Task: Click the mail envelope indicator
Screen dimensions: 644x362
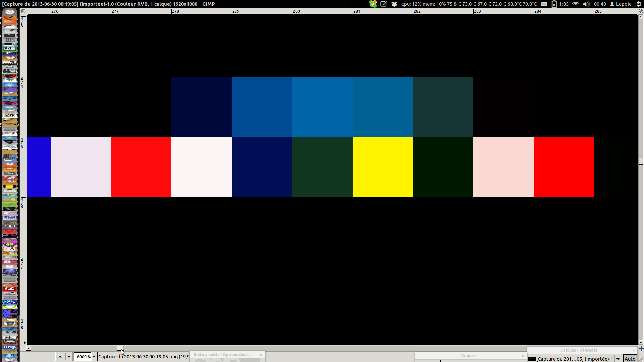Action: tap(544, 4)
